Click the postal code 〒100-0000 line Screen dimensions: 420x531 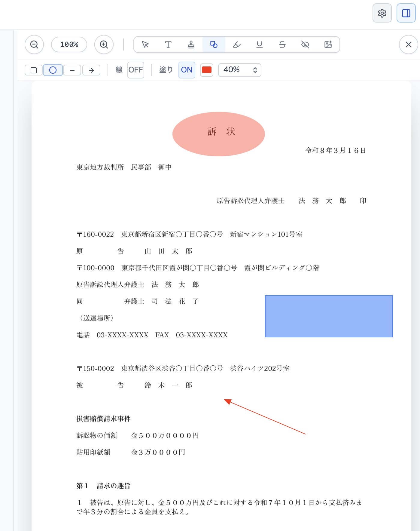pyautogui.click(x=198, y=268)
